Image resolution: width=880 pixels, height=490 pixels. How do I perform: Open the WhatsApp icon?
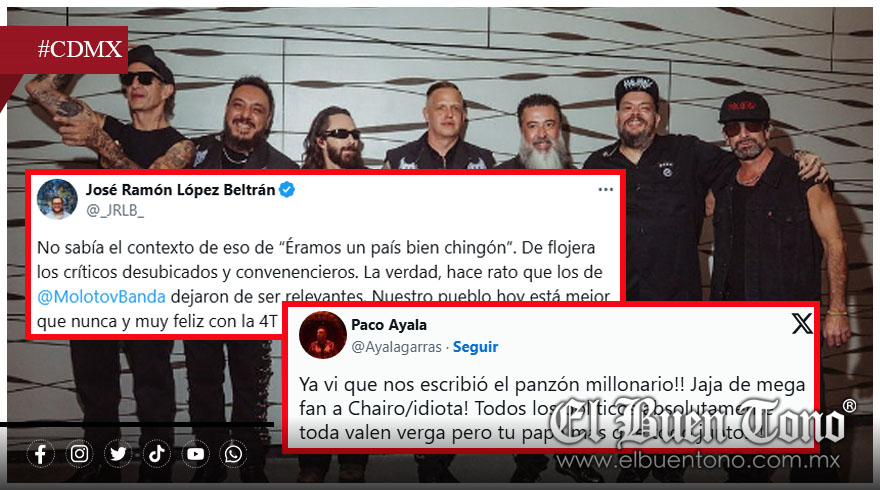(x=233, y=454)
